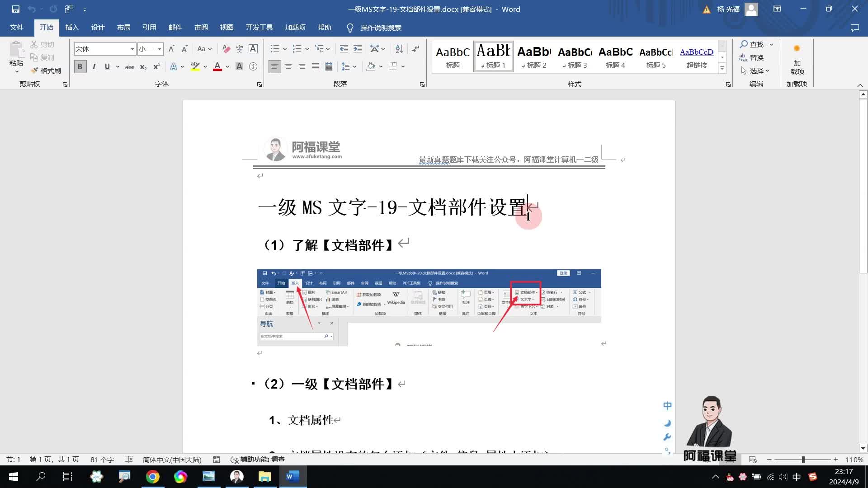Toggle Bold formatting
The height and width of the screenshot is (488, 868).
coord(80,67)
